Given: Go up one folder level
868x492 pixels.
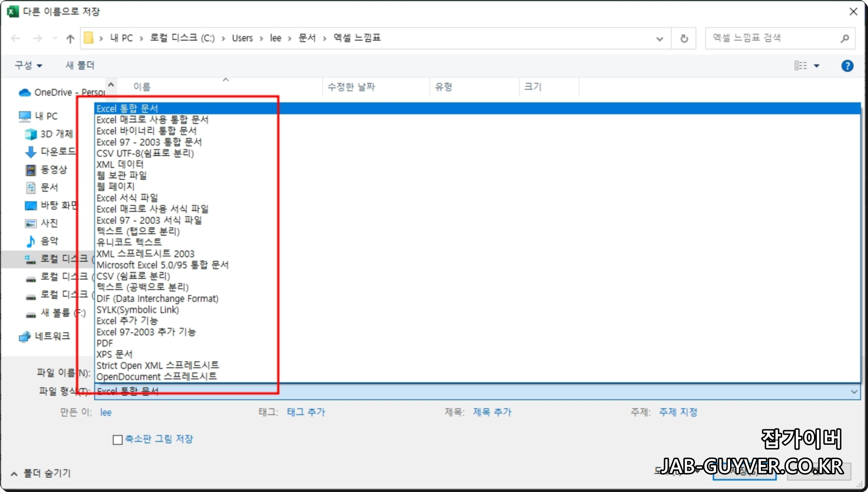Looking at the screenshot, I should (x=70, y=39).
